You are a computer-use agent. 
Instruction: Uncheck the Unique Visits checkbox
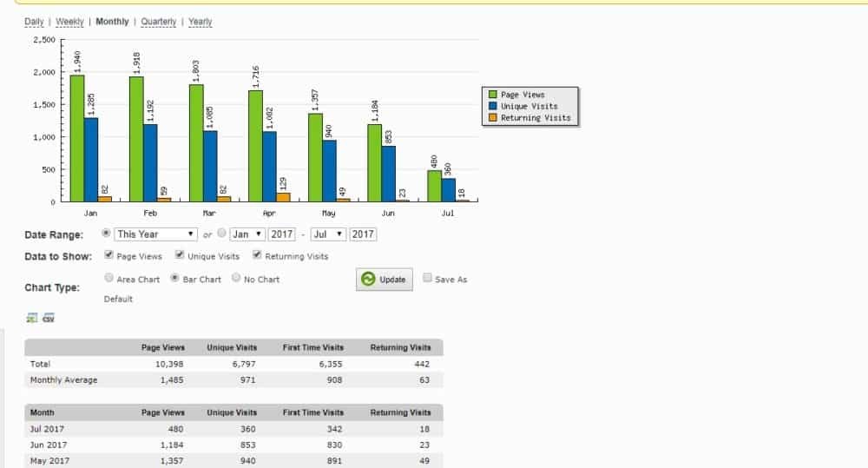(180, 255)
